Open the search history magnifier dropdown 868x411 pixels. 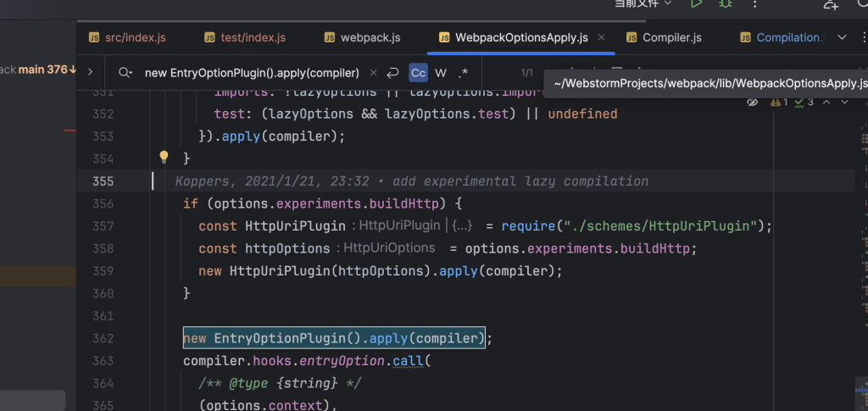[x=125, y=73]
